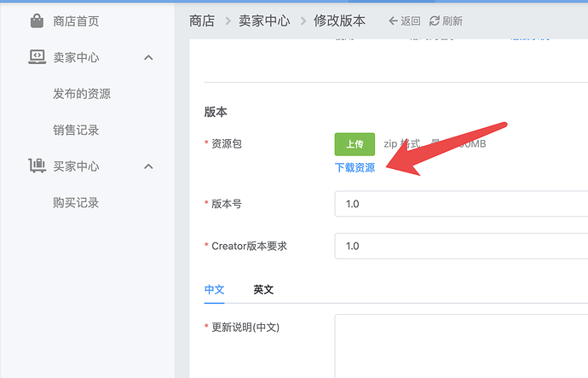588x378 pixels.
Task: Click the 资源包 field label
Action: [x=227, y=143]
